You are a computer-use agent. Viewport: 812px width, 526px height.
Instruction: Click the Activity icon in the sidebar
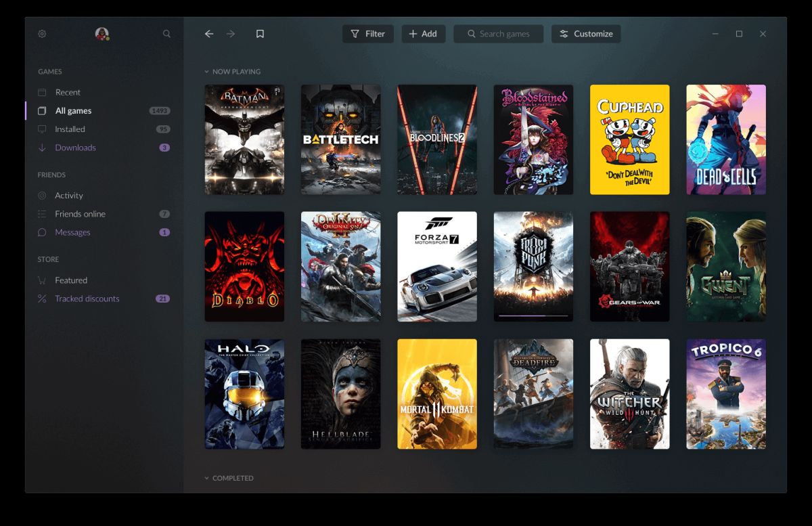click(42, 195)
